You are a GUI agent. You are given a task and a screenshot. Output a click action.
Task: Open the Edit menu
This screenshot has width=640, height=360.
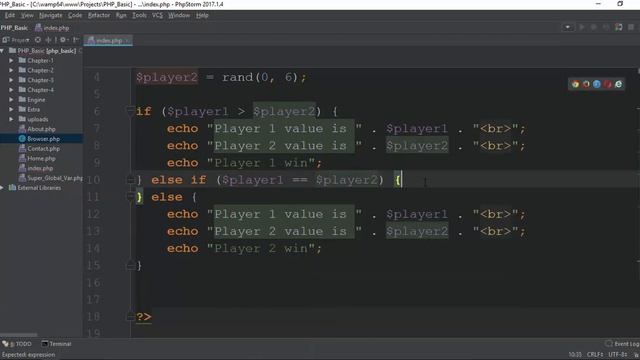pos(10,15)
